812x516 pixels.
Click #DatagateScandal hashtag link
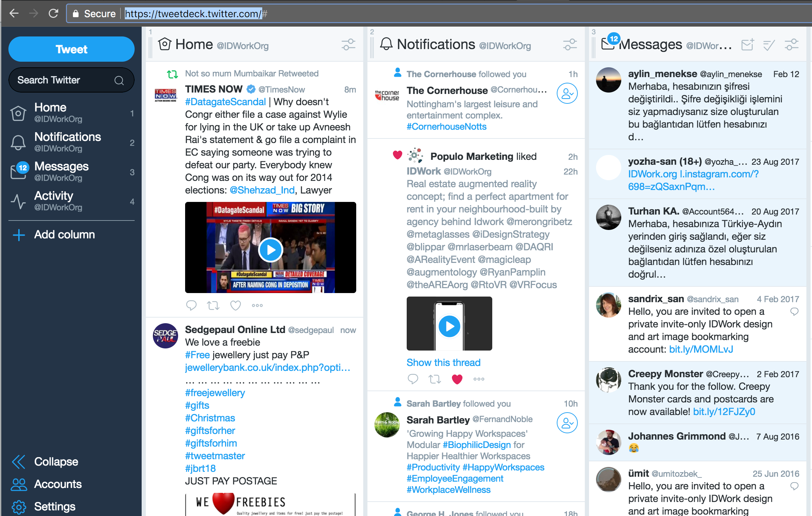pyautogui.click(x=225, y=102)
